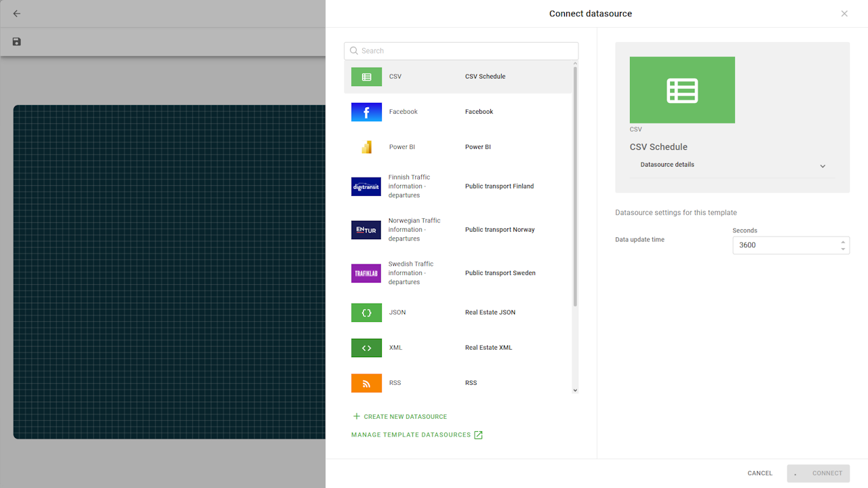Close the Connect datasource dialog

[844, 14]
